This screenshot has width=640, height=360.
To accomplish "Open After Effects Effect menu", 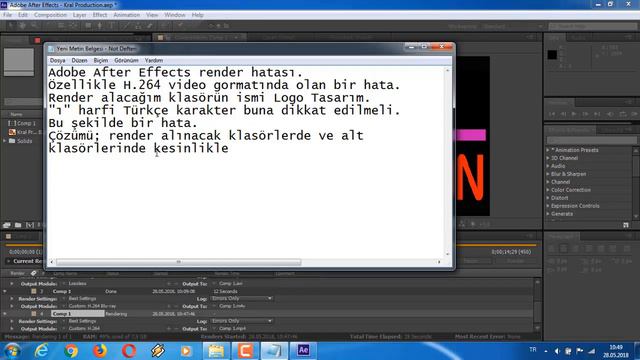I will [x=100, y=15].
